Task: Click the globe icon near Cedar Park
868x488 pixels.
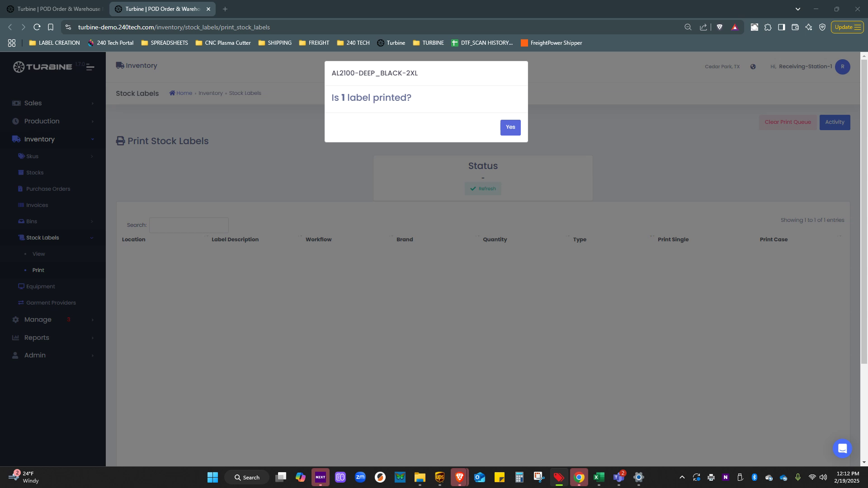Action: 753,67
